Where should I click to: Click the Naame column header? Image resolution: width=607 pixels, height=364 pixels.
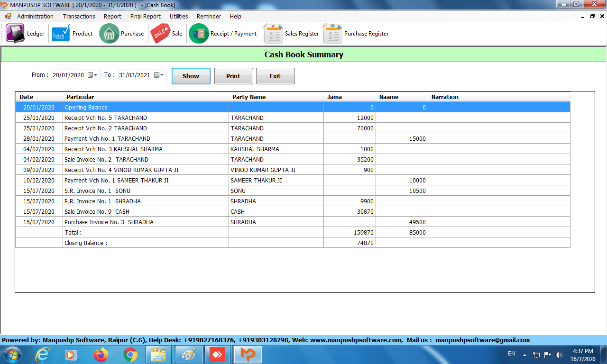402,97
